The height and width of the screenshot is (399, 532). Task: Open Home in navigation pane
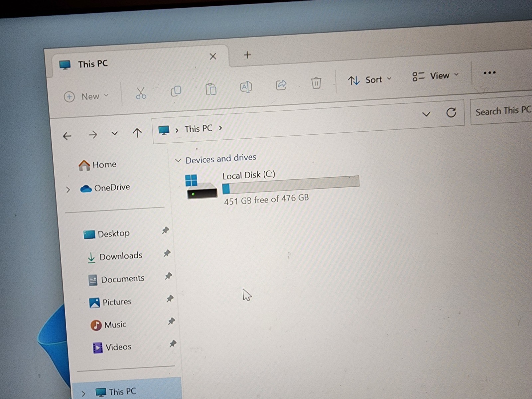point(97,165)
